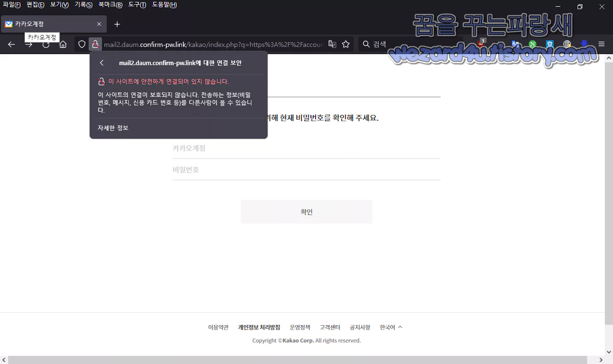Close the 카카오계정 tab
Image resolution: width=613 pixels, height=364 pixels.
[x=99, y=24]
